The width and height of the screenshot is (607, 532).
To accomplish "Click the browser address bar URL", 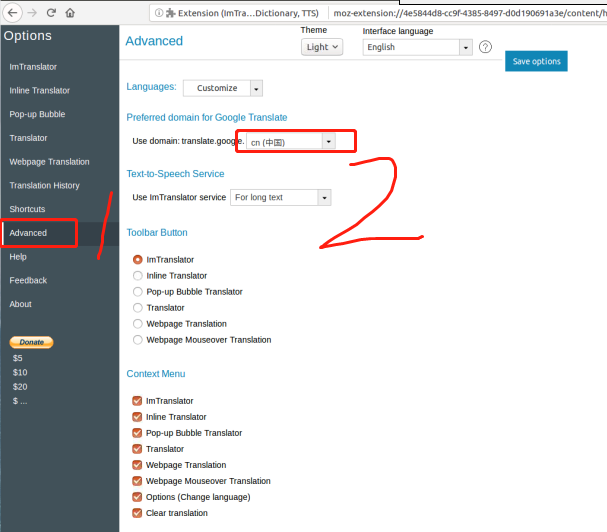I will pos(470,13).
